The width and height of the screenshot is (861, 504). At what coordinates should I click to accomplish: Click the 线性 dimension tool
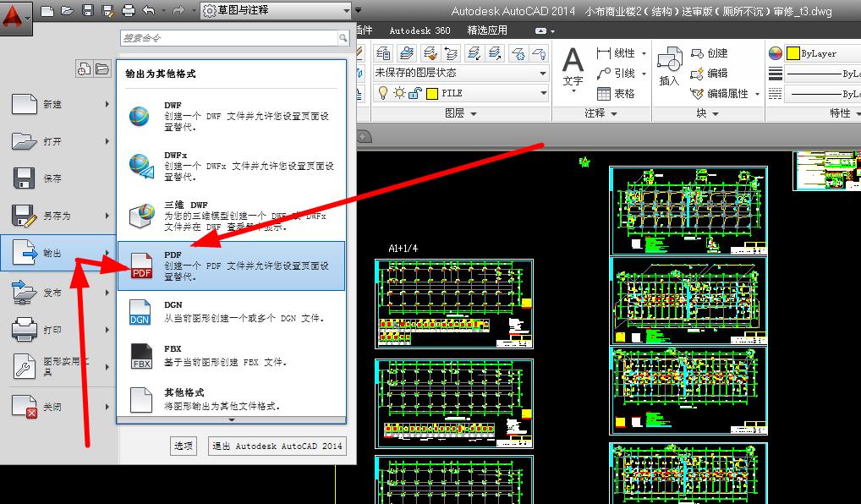click(x=616, y=53)
